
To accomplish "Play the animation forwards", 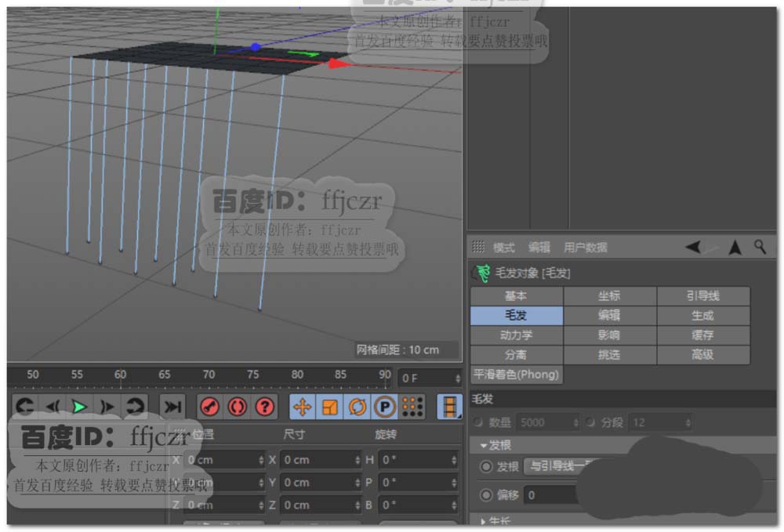I will pyautogui.click(x=79, y=407).
